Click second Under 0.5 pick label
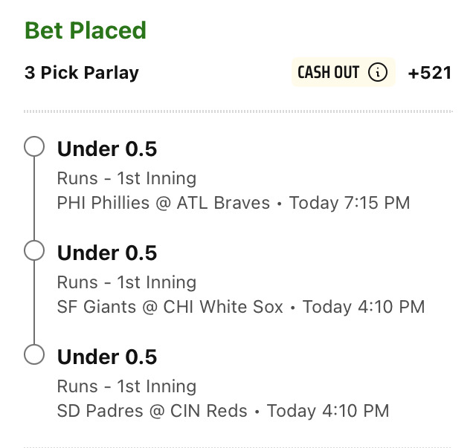 coord(107,253)
